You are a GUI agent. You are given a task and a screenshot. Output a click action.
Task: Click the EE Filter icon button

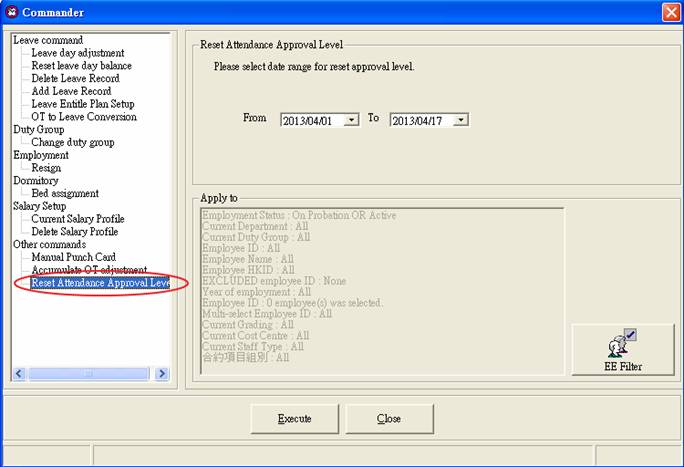(x=622, y=349)
